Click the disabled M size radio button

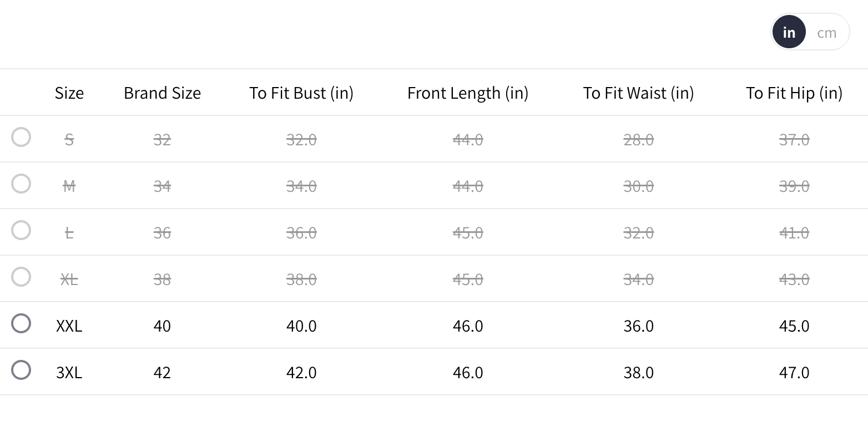[x=21, y=184]
